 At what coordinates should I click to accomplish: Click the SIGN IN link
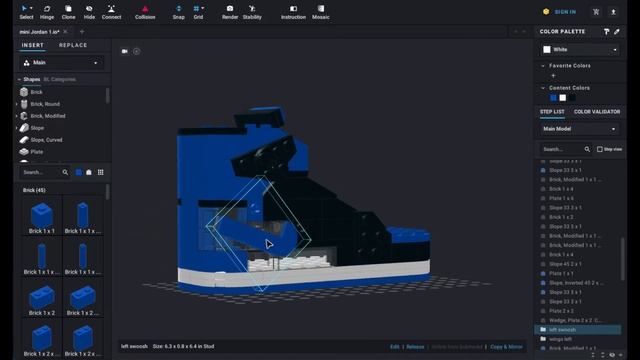[x=565, y=12]
